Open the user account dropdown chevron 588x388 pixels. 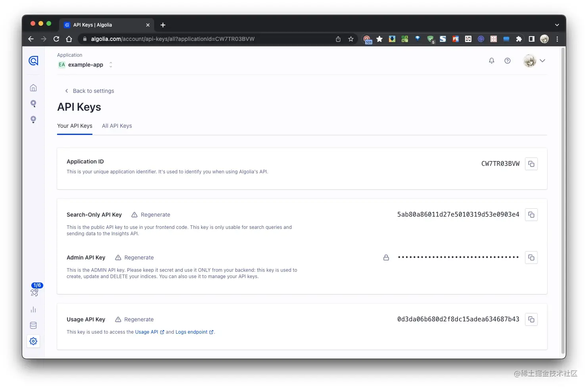(x=542, y=61)
